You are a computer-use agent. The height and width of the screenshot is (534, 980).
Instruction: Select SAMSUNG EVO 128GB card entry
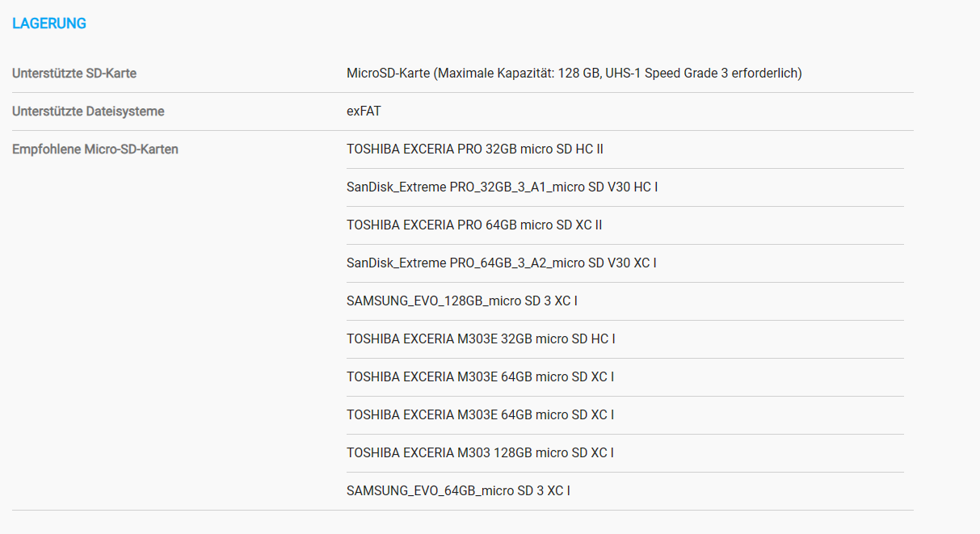[x=462, y=301]
